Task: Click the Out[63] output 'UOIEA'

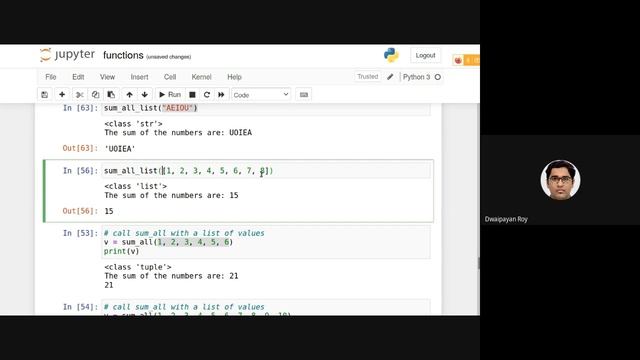Action: 120,149
